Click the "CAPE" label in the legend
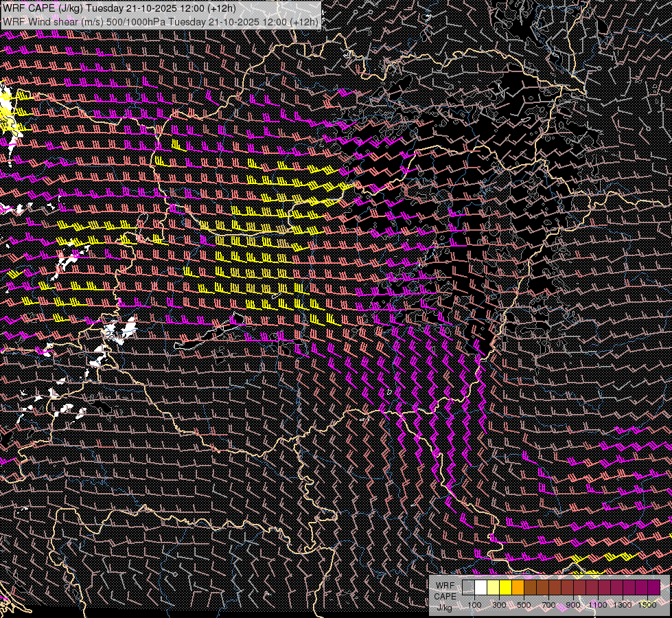The width and height of the screenshot is (672, 618). (x=445, y=597)
